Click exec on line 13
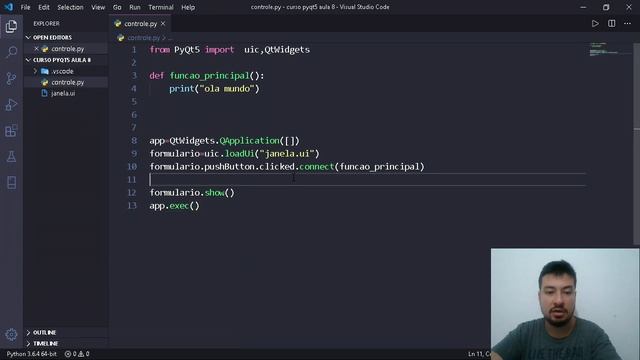The height and width of the screenshot is (360, 640). [179, 206]
